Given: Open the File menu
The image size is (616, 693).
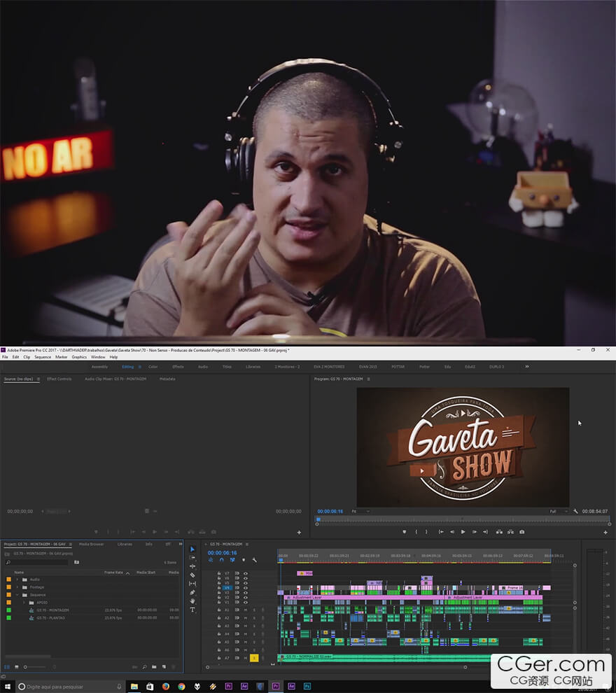Looking at the screenshot, I should click(6, 357).
